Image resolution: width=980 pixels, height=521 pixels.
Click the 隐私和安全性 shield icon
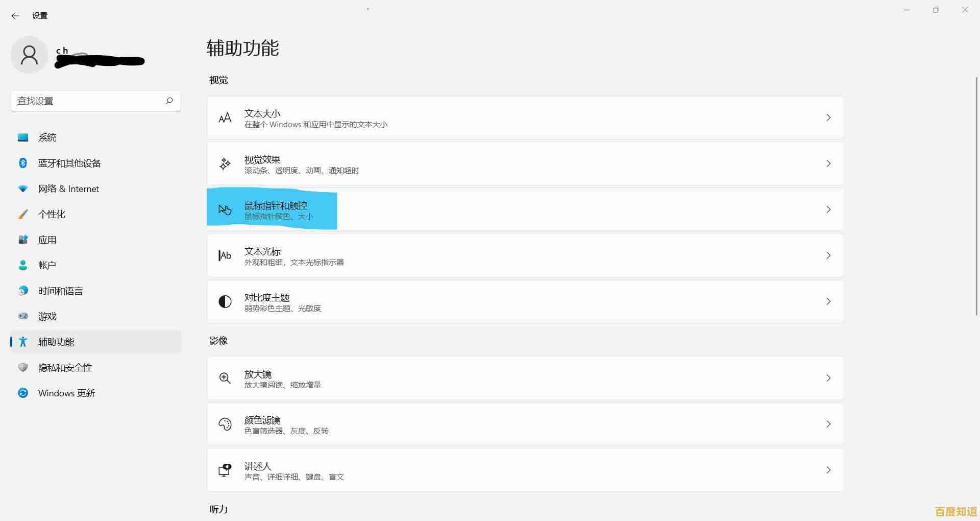pyautogui.click(x=23, y=367)
